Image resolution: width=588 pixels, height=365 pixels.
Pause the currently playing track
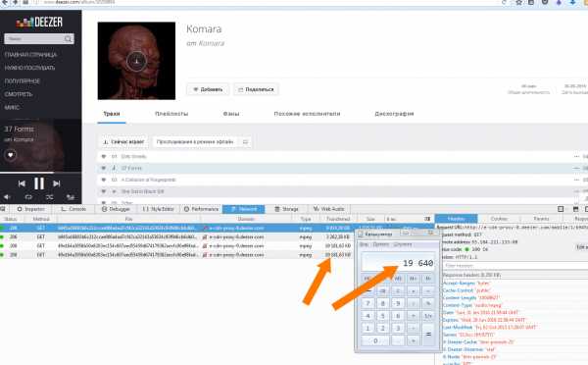click(x=39, y=183)
